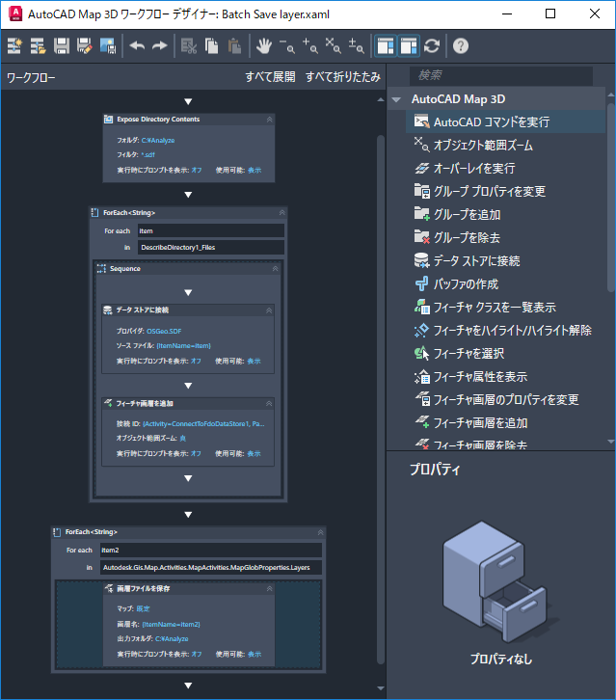Viewport: 616px width, 700px height.
Task: Click the *.sdf filter link
Action: pyautogui.click(x=147, y=154)
